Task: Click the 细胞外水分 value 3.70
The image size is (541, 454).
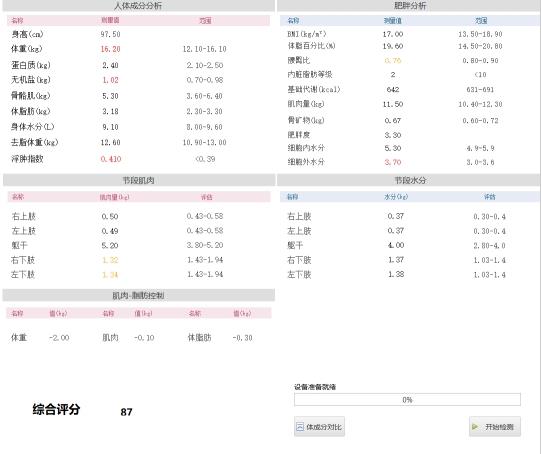Action: pos(393,162)
